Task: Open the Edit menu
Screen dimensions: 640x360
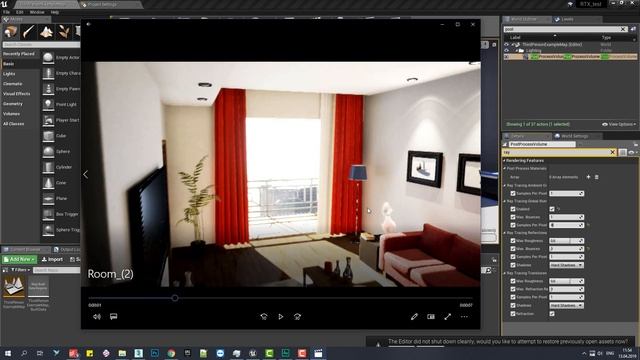Action: tap(19, 12)
